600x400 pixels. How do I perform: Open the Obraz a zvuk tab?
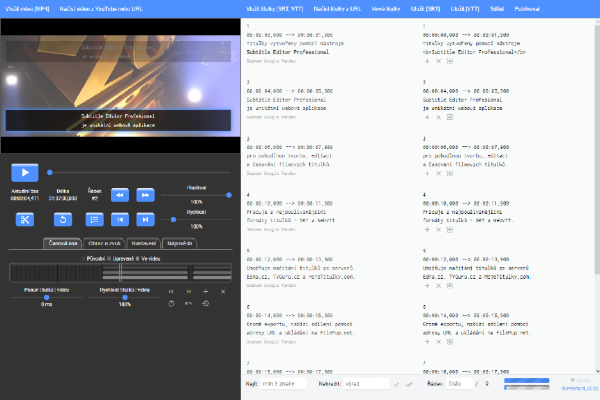pos(105,242)
